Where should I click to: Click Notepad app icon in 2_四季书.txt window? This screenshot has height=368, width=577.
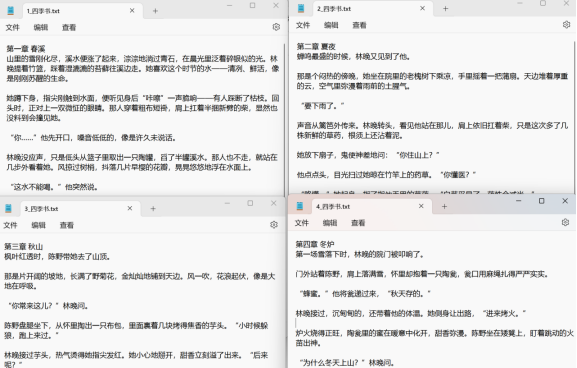[301, 8]
